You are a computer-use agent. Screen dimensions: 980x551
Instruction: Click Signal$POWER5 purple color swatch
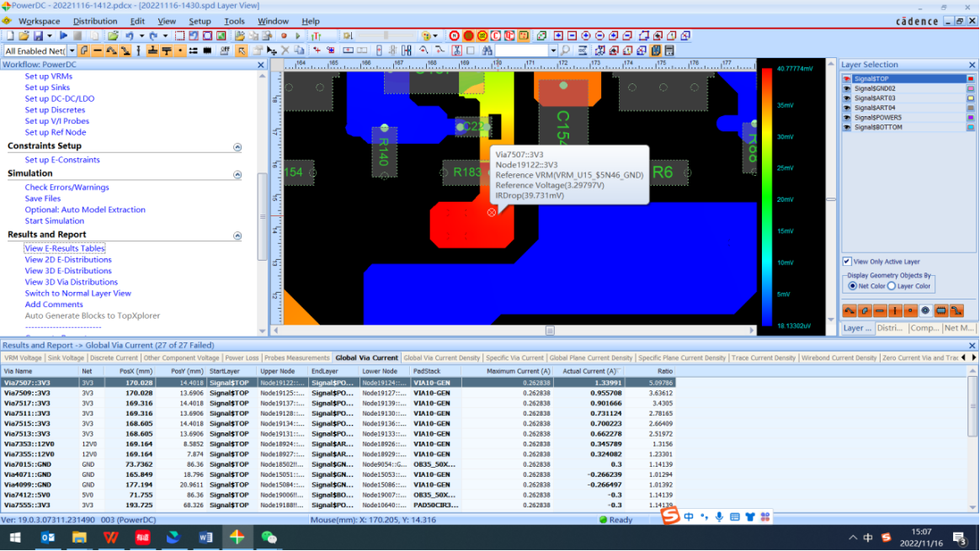pos(971,118)
